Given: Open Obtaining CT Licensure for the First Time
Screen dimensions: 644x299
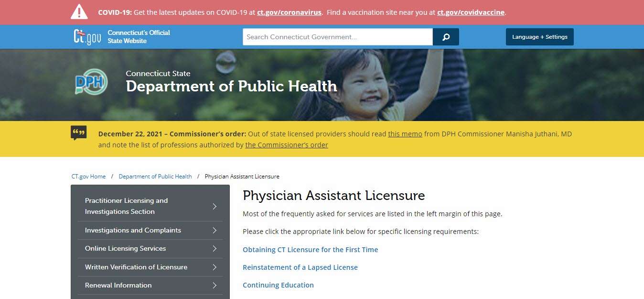Looking at the screenshot, I should coord(310,249).
